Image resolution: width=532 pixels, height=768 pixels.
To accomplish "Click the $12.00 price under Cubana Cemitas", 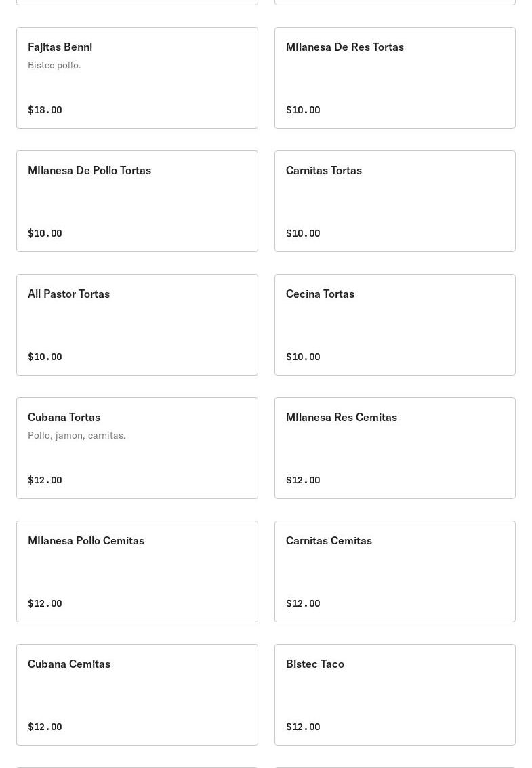I will coord(45,727).
